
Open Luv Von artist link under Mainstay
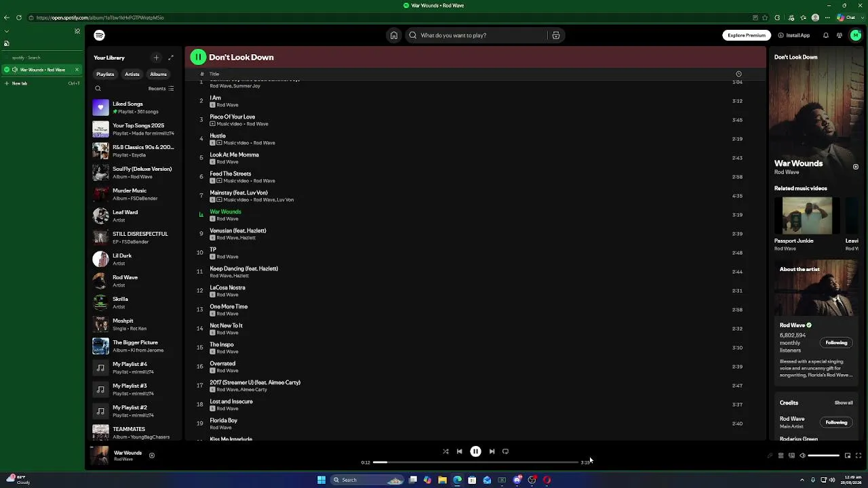(285, 200)
